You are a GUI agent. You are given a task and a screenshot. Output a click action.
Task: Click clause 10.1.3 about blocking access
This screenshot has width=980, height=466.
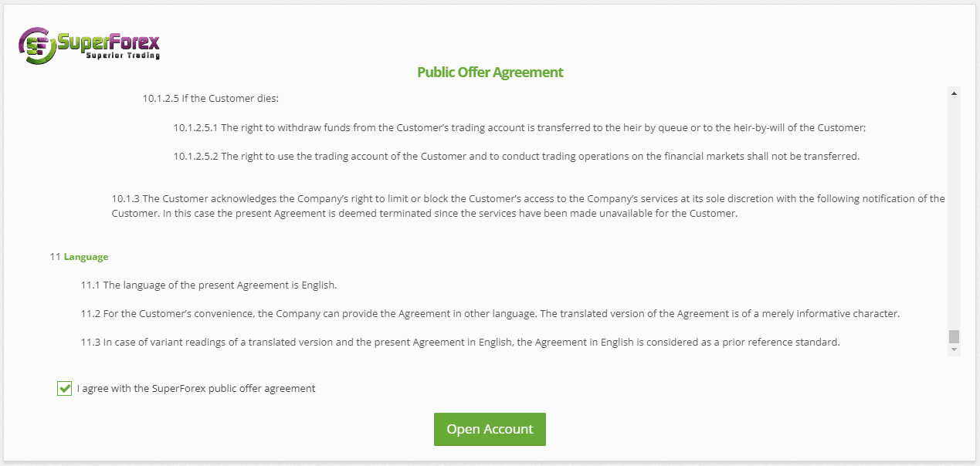tap(528, 206)
